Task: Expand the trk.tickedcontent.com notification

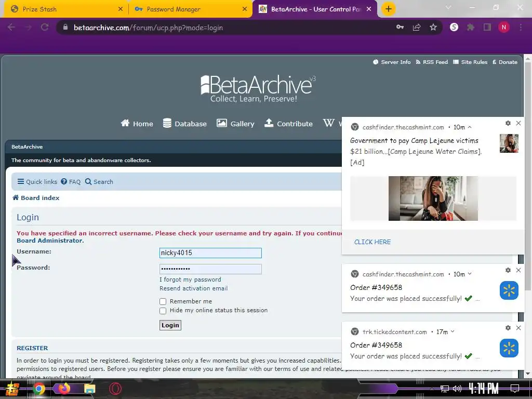Action: click(453, 331)
